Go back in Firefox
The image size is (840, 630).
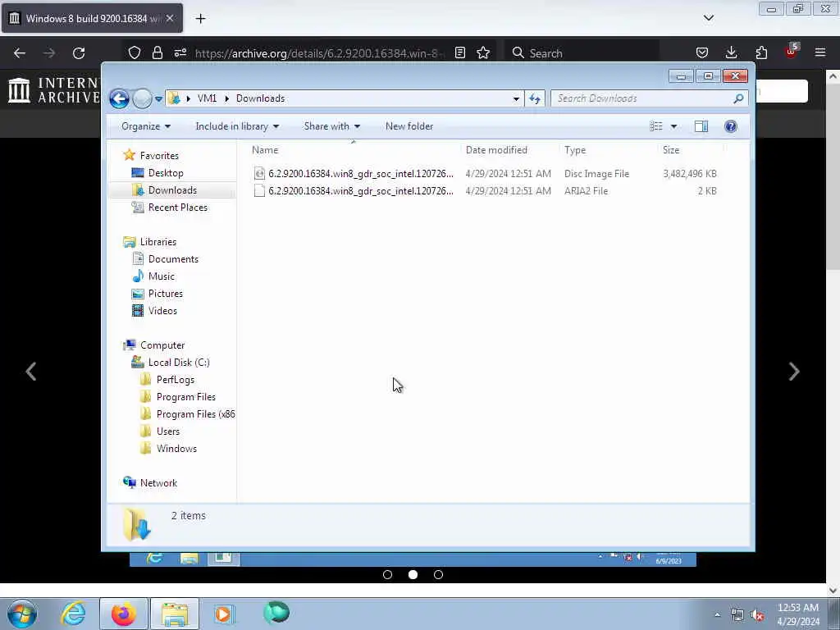(20, 53)
